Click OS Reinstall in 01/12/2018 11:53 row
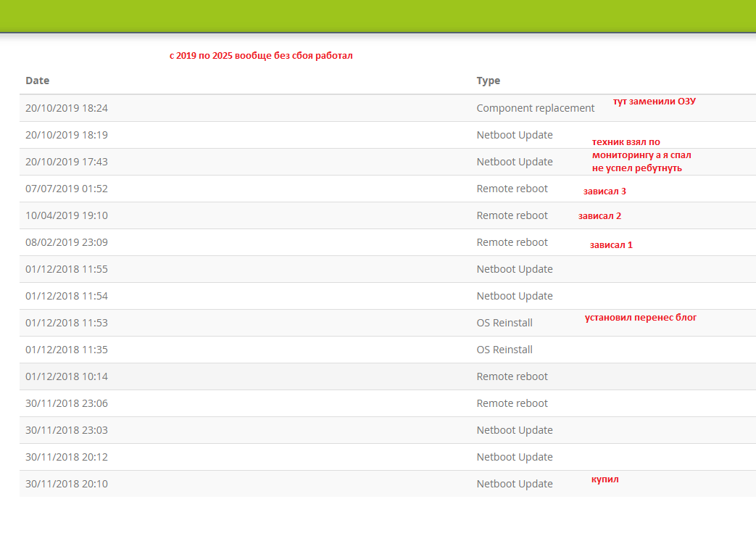The height and width of the screenshot is (544, 756). pos(504,323)
